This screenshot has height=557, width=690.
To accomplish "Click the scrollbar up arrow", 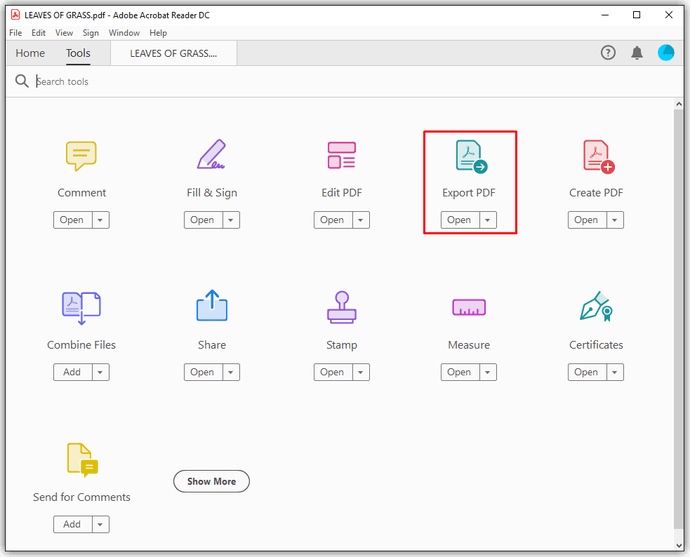I will point(679,104).
